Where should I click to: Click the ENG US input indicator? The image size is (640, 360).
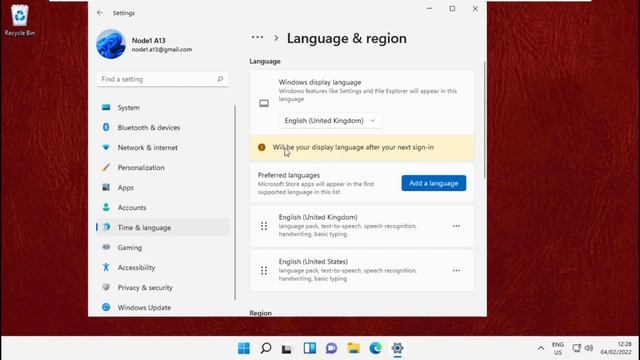[558, 348]
